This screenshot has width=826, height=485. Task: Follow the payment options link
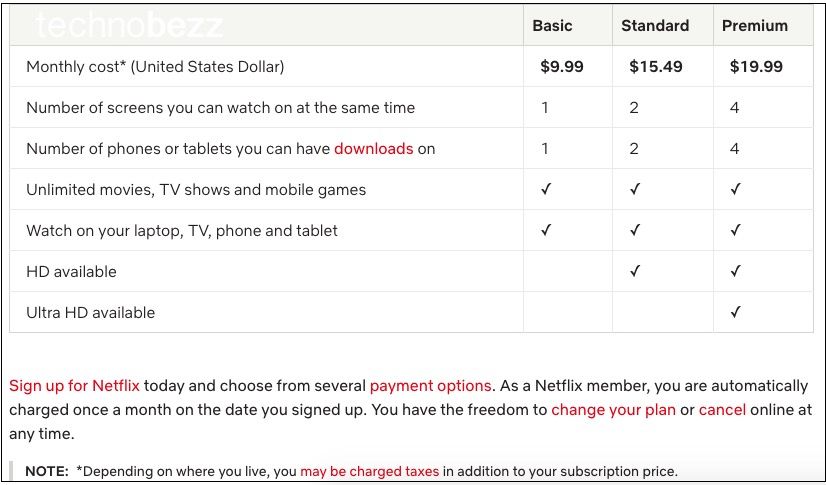tap(430, 386)
